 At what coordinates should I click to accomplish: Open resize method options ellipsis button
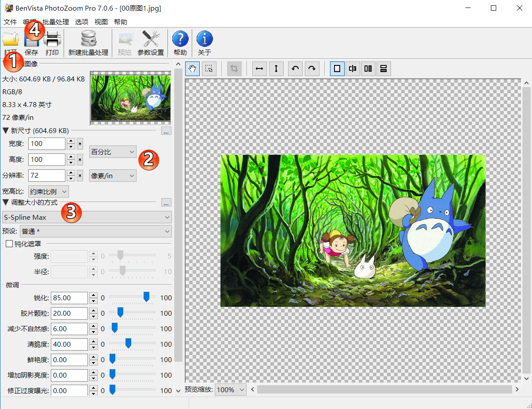coord(166,203)
